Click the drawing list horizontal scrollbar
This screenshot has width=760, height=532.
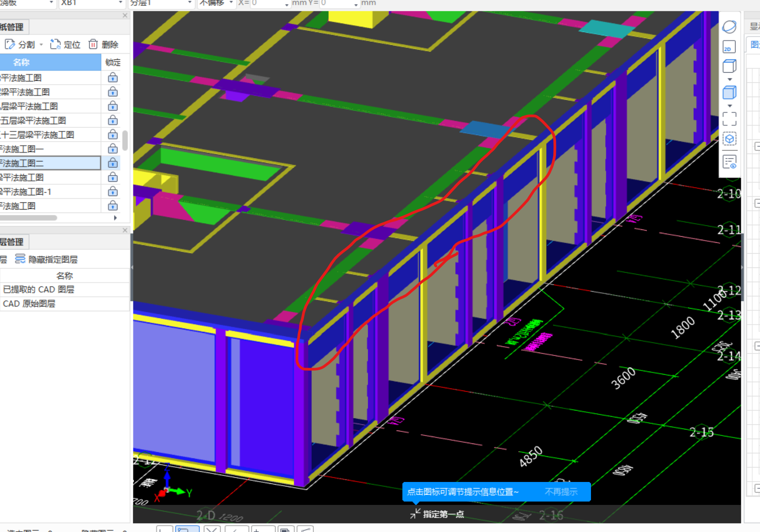(29, 218)
